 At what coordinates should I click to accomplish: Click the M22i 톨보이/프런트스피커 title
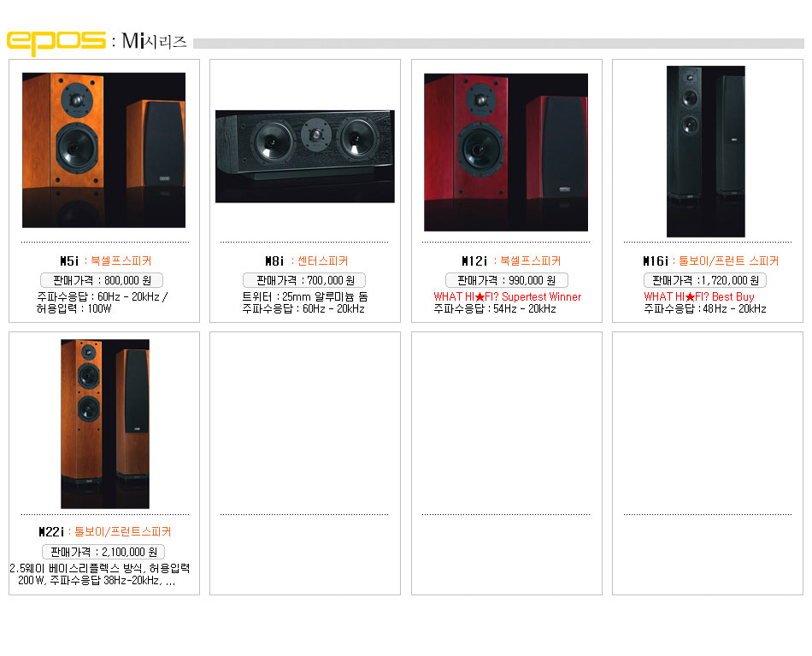click(x=104, y=531)
